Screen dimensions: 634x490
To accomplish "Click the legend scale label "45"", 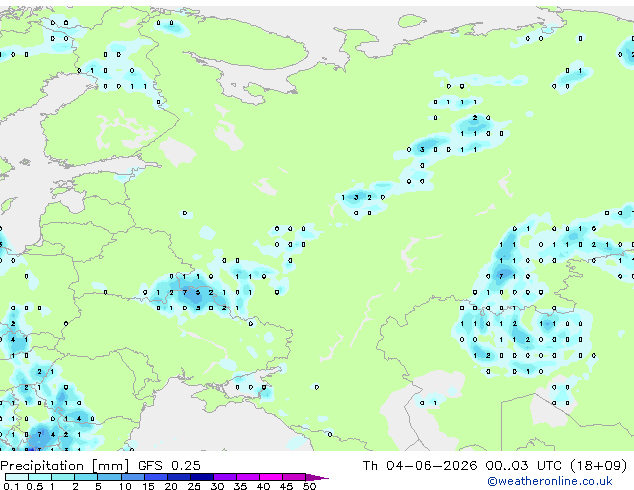I will pos(286,486).
